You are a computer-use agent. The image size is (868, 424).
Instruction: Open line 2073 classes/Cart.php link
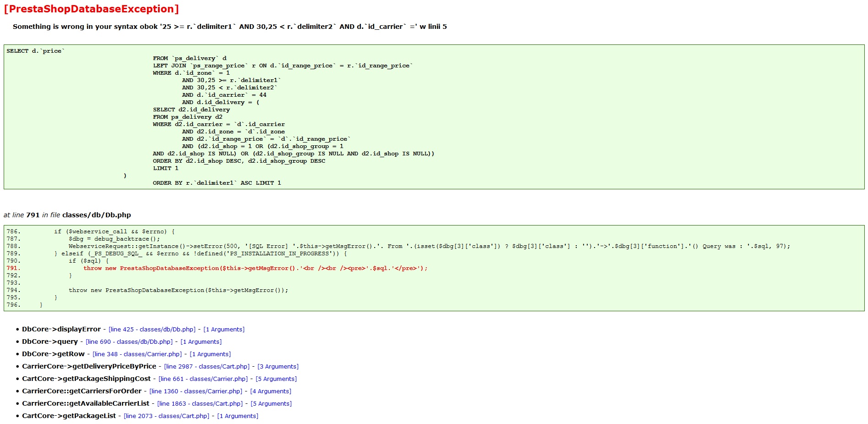167,416
